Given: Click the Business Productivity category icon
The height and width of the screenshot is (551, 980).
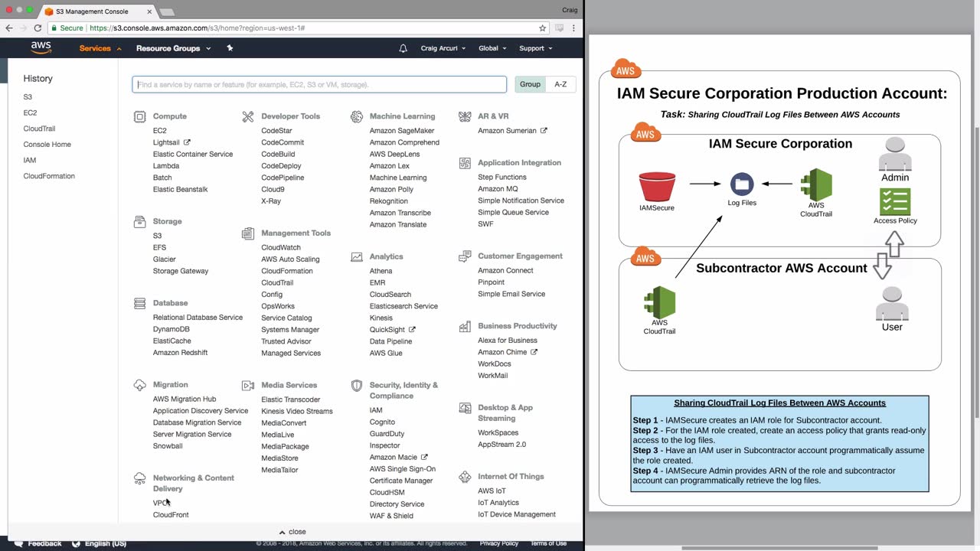Looking at the screenshot, I should pos(465,326).
